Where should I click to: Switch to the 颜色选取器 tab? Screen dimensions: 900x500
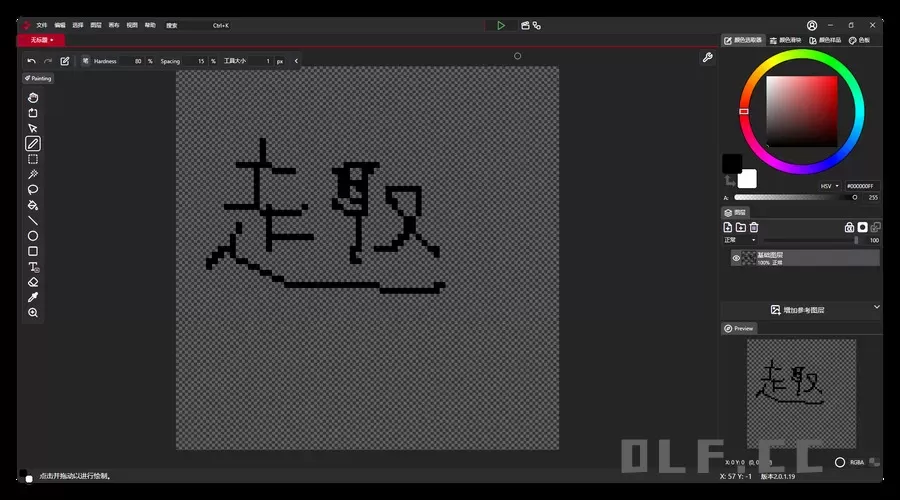click(x=743, y=40)
